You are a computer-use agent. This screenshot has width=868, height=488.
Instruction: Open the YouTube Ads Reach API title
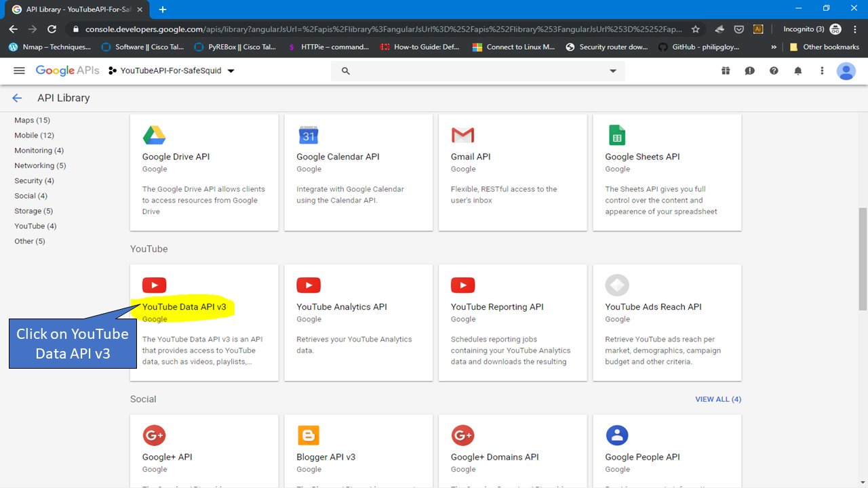(x=653, y=307)
